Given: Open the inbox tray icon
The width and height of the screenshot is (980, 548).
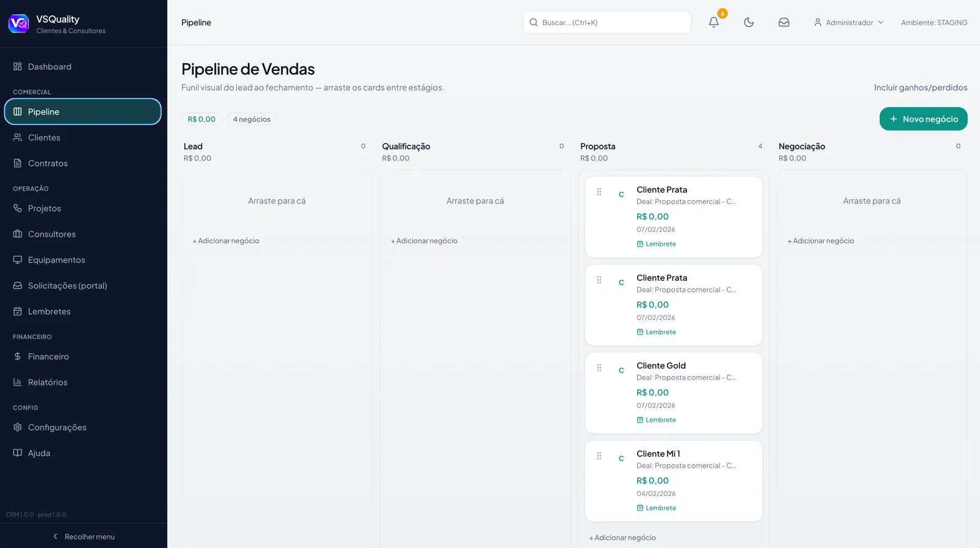Looking at the screenshot, I should (784, 23).
